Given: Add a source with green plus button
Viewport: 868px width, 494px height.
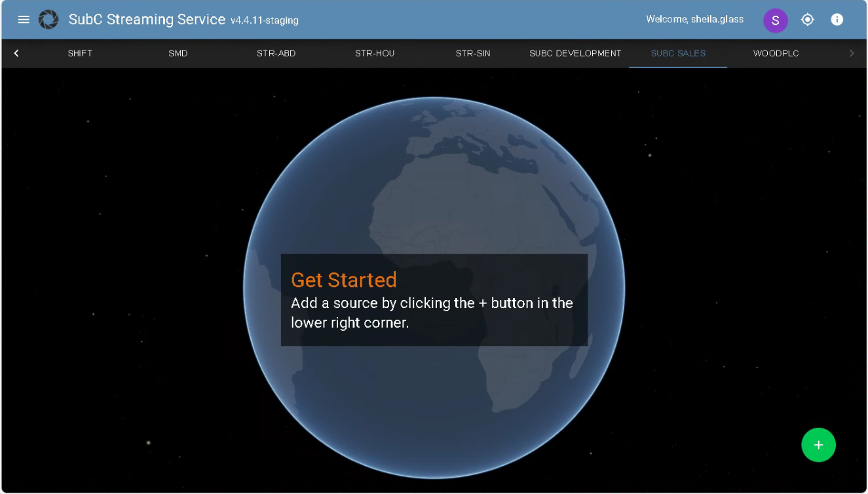Looking at the screenshot, I should click(x=818, y=445).
